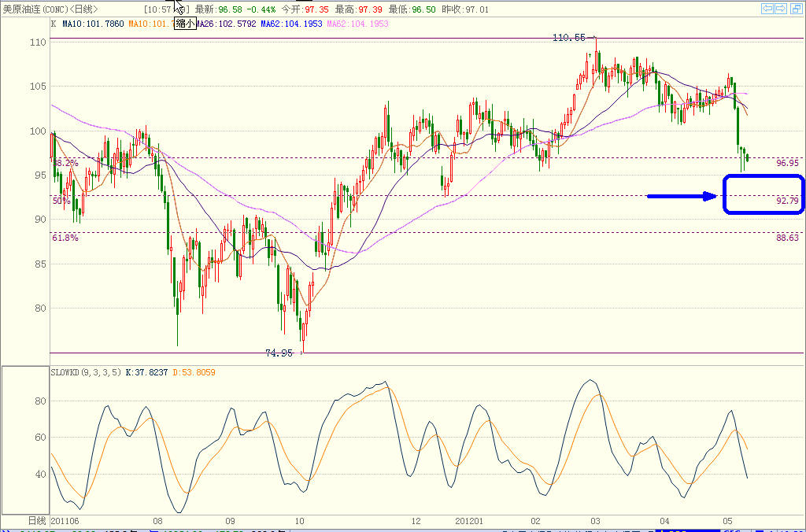Click the 96.95 retracement price label
The image size is (806, 532).
click(x=787, y=163)
